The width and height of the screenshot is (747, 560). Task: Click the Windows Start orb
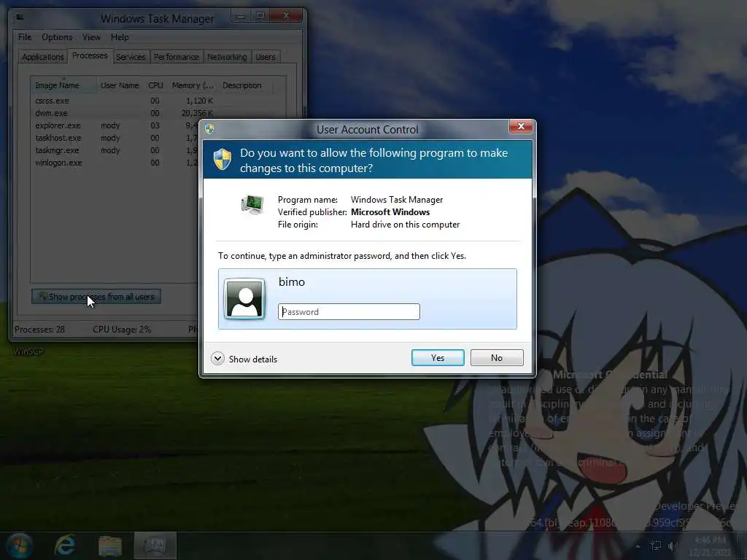[20, 545]
